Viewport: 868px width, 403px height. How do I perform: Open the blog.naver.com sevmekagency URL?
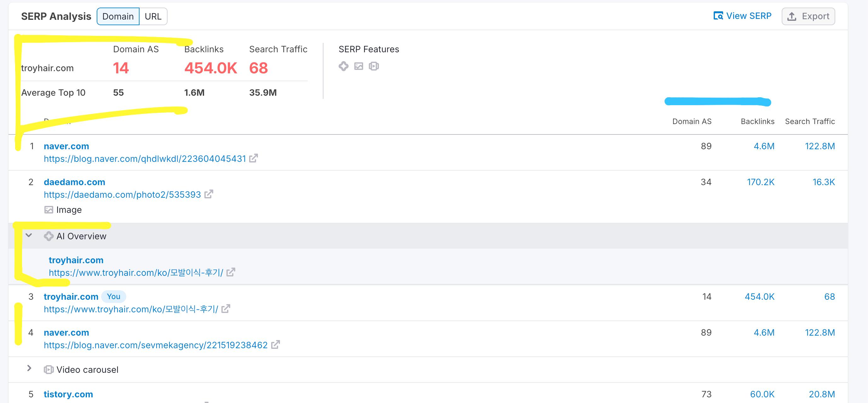point(156,345)
